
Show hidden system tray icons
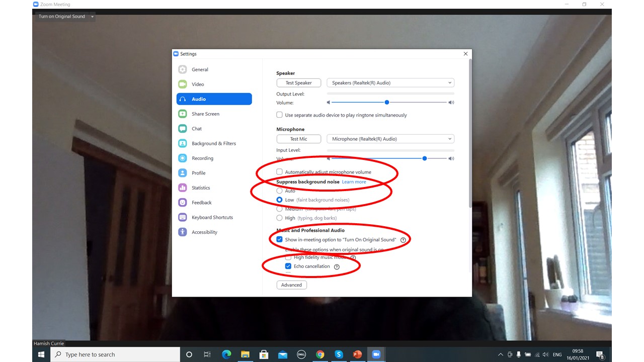click(x=500, y=354)
